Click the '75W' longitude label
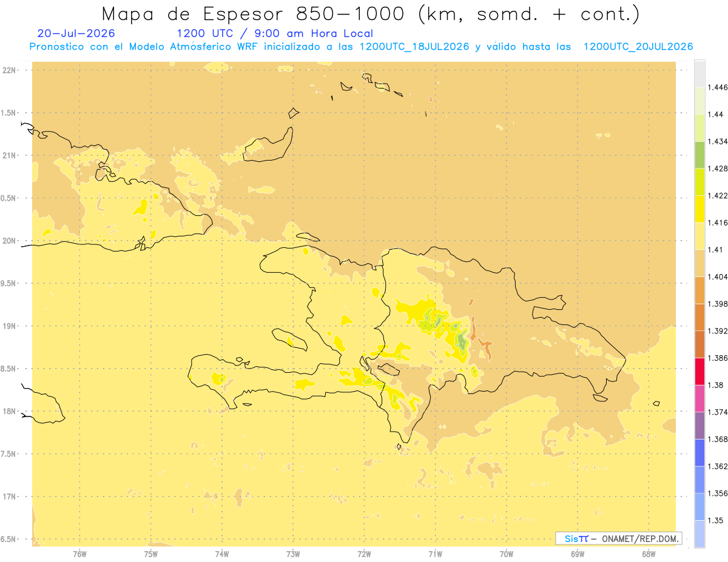728x562 pixels. tap(150, 554)
